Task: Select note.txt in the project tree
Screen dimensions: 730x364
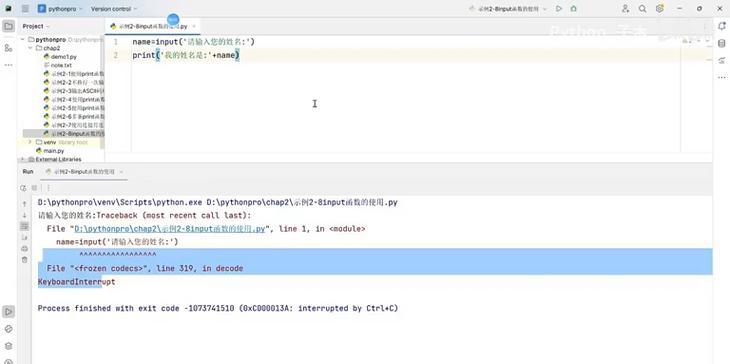Action: pyautogui.click(x=58, y=65)
